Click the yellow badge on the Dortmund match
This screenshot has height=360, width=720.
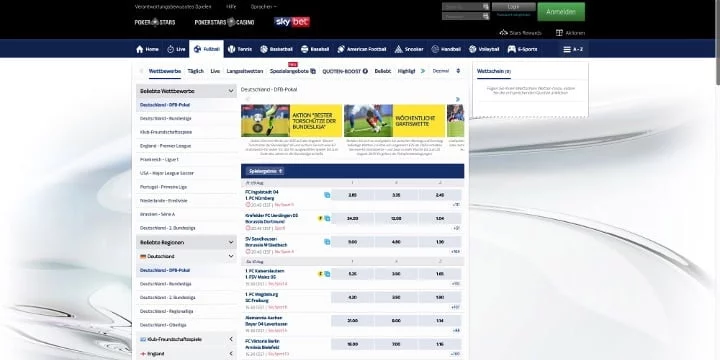[321, 219]
